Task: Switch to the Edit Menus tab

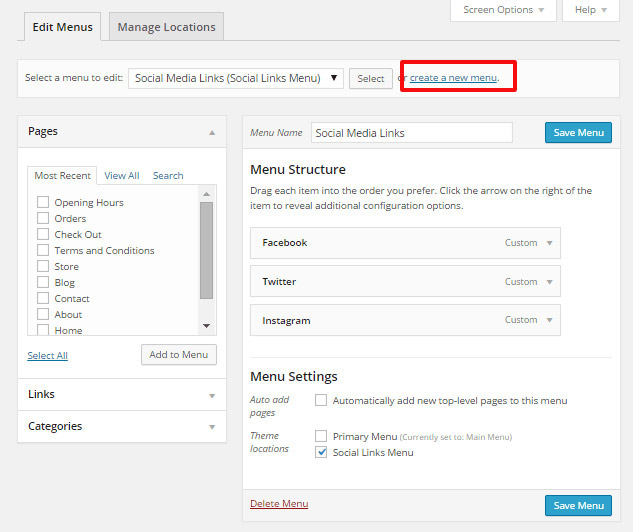Action: 63,27
